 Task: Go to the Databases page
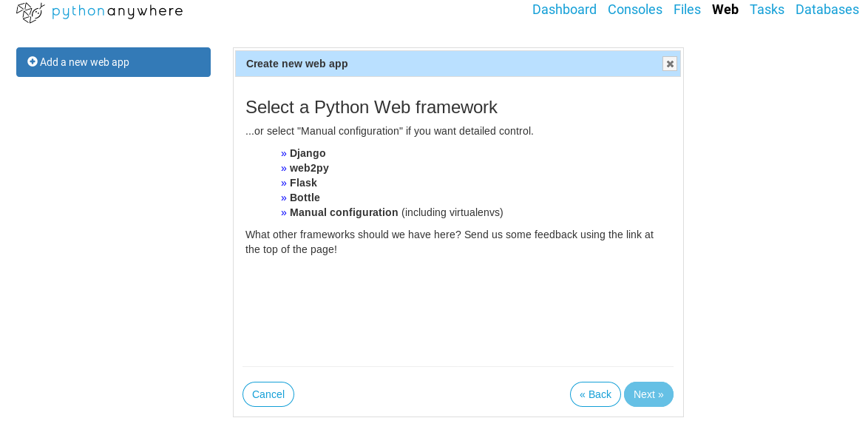click(x=827, y=10)
